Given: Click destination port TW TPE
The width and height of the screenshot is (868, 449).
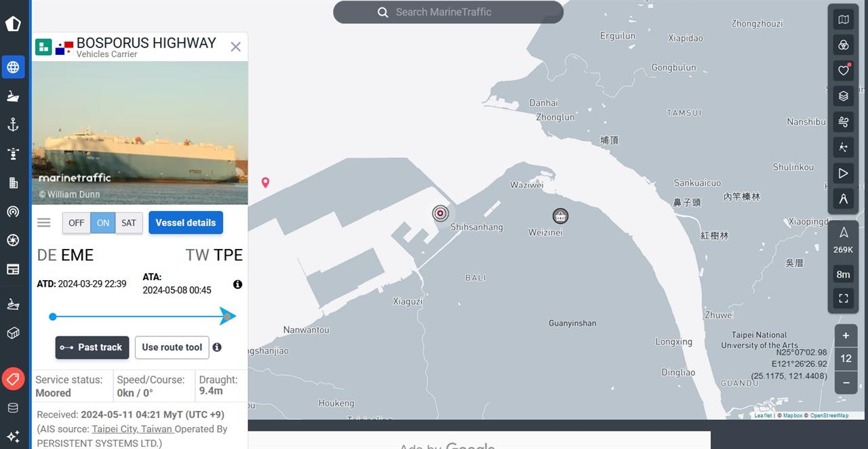Looking at the screenshot, I should 214,255.
